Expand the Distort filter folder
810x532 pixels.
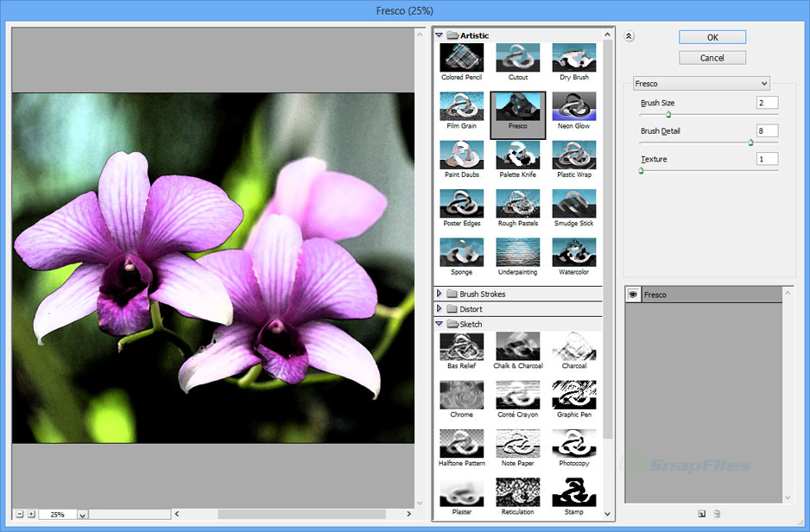point(439,308)
